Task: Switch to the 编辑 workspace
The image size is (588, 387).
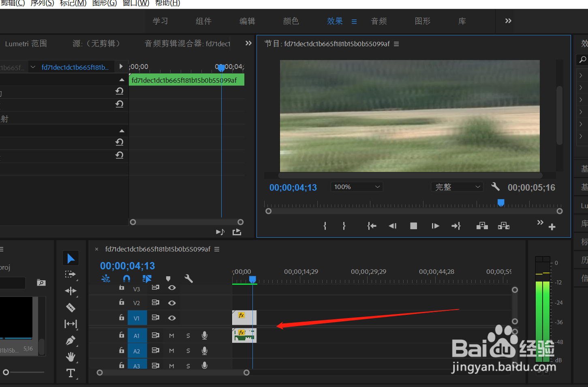Action: 247,21
